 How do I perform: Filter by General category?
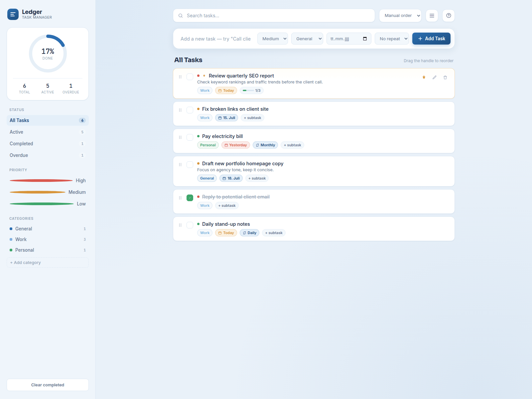(x=48, y=229)
